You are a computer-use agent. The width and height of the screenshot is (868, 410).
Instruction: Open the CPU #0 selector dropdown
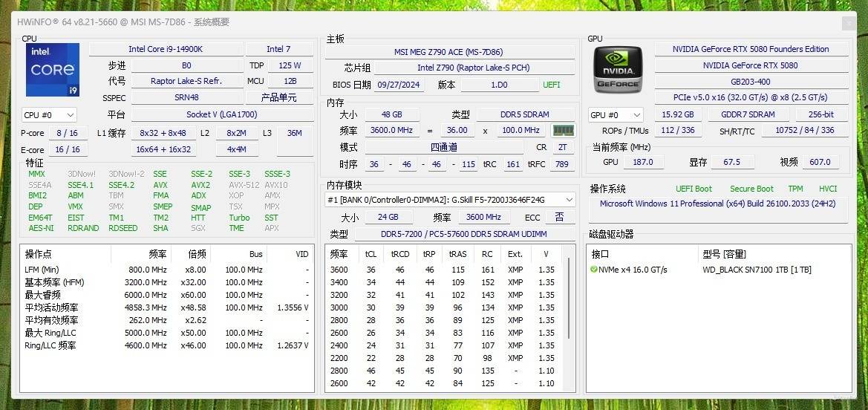coord(49,115)
